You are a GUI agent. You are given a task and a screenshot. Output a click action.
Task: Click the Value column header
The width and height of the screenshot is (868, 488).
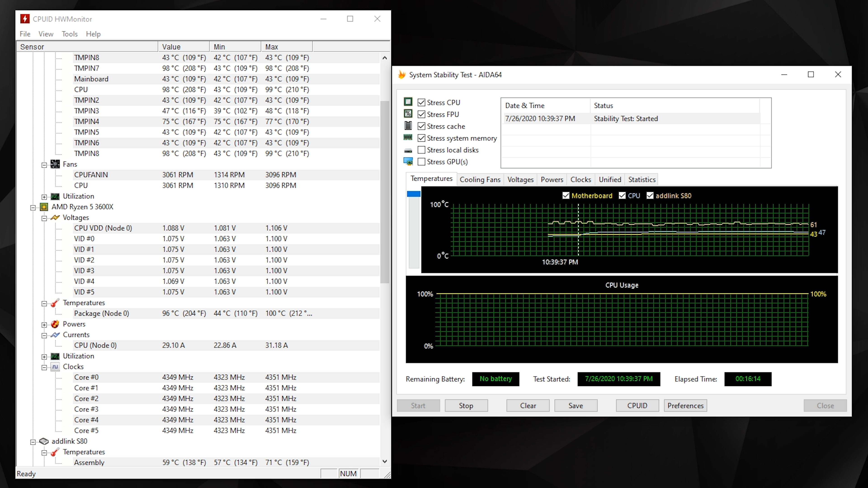pos(184,47)
